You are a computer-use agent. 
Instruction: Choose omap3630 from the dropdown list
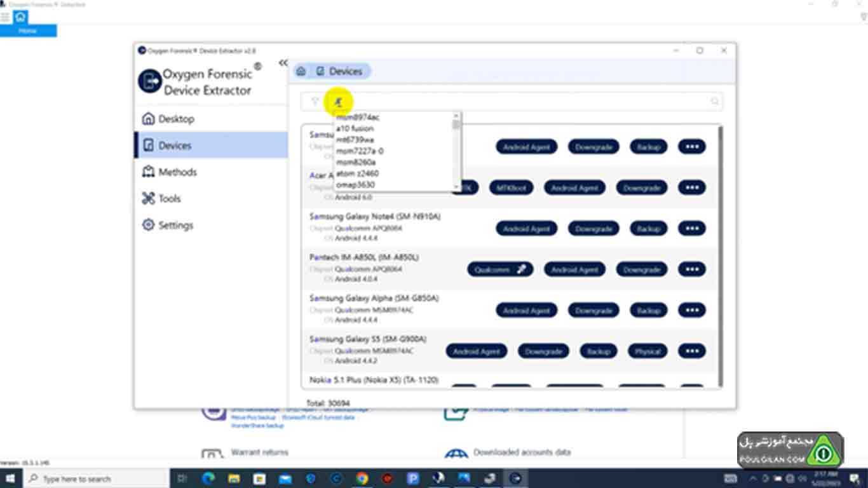pyautogui.click(x=355, y=185)
